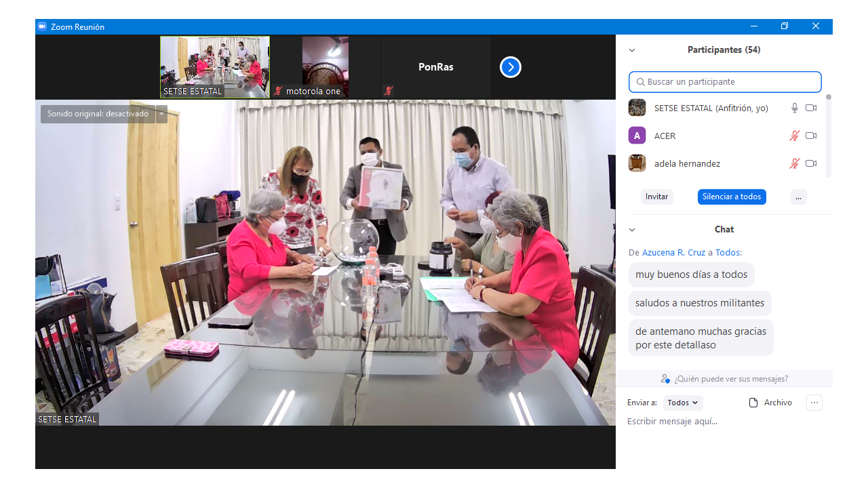
Task: Unmute adela hernandez via muted microphone icon
Action: point(795,163)
